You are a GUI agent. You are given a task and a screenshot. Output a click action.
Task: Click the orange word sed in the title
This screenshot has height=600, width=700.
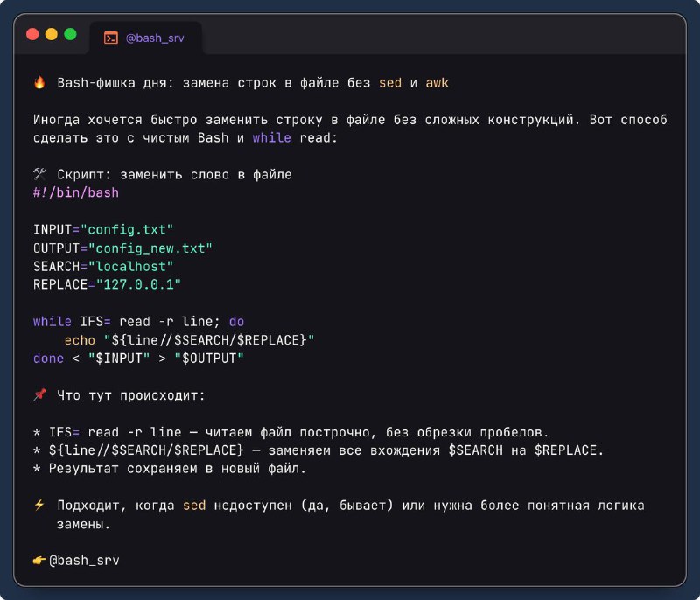tap(390, 83)
